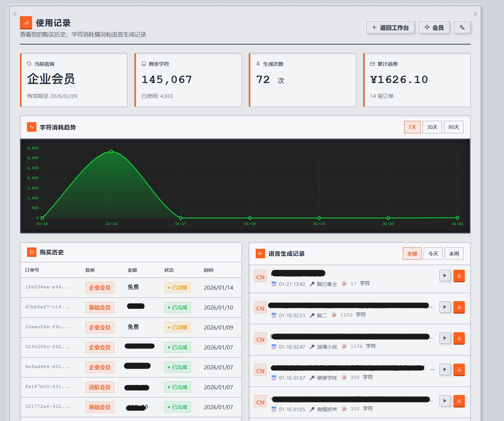Click the 购买历史 shopping cart icon
This screenshot has width=504, height=421.
coord(31,252)
